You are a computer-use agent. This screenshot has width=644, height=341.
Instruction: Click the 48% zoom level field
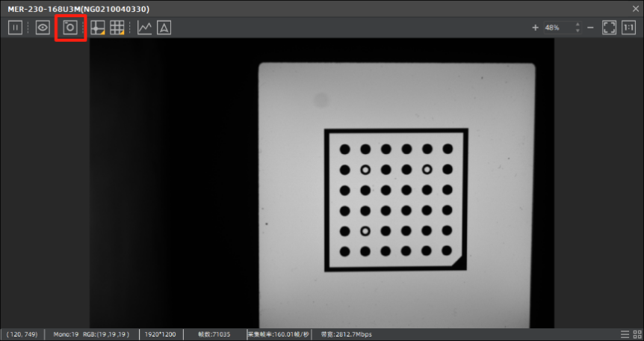[557, 28]
